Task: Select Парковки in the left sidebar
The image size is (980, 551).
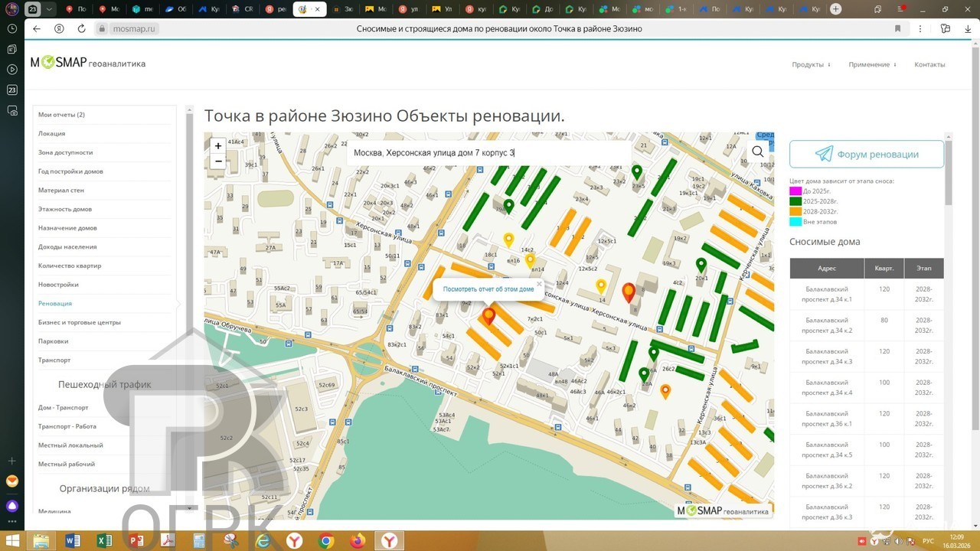Action: pyautogui.click(x=54, y=341)
